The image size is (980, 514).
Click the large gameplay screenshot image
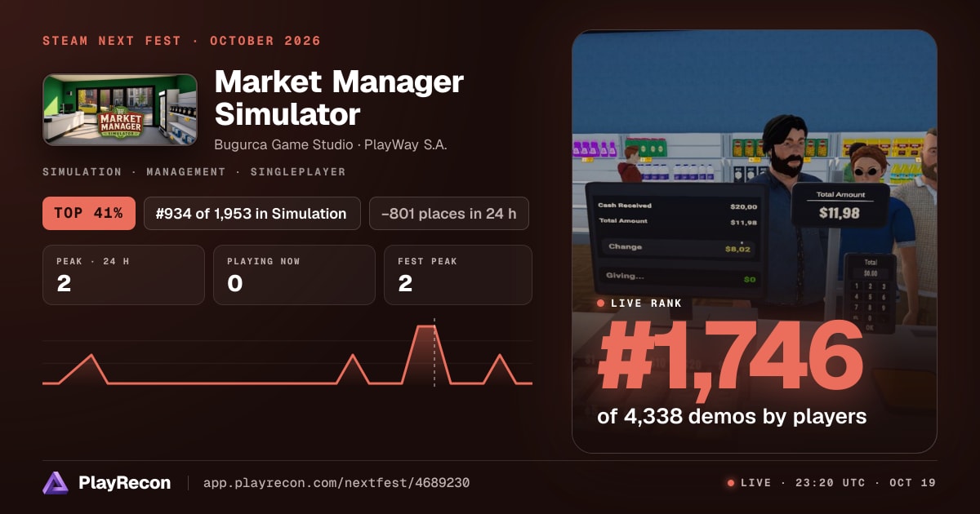coord(755,241)
